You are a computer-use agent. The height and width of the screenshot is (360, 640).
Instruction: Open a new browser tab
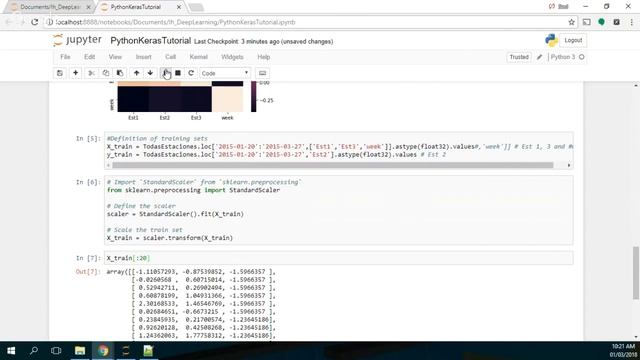click(x=196, y=7)
